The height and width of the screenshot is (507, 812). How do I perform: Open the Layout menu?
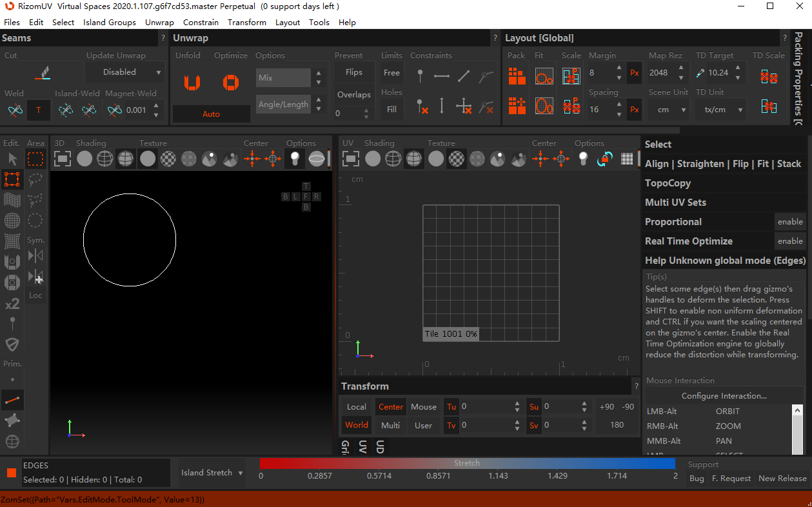click(x=288, y=22)
